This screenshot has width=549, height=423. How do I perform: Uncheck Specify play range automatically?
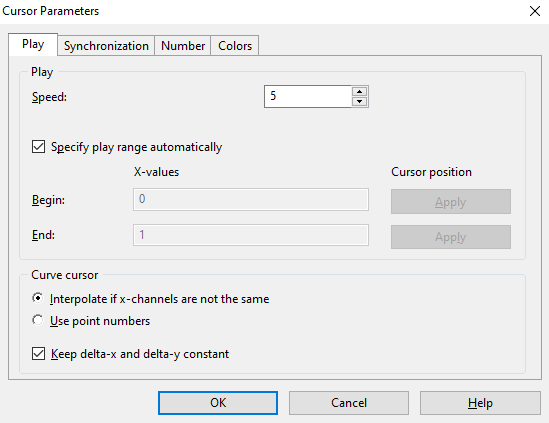click(x=39, y=147)
